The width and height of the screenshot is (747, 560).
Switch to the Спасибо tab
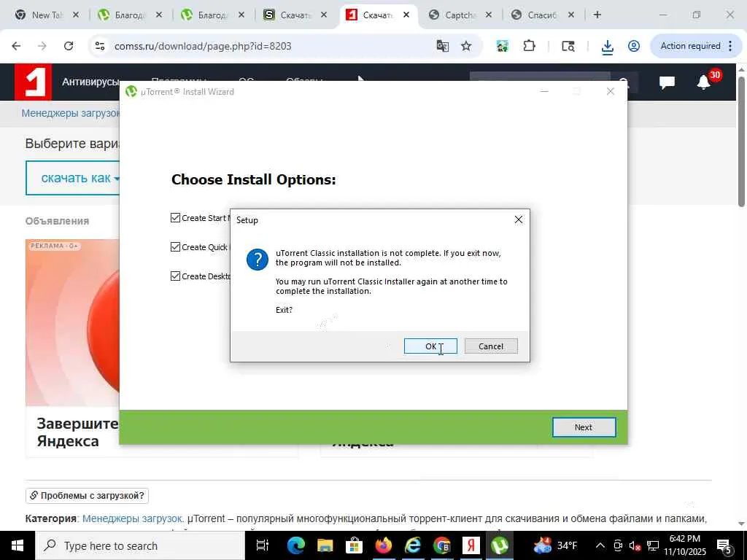542,15
